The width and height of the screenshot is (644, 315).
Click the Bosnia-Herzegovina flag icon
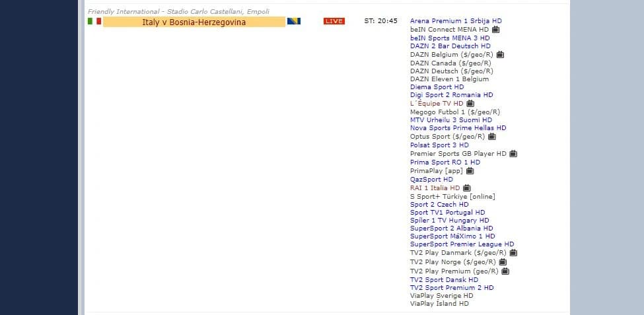tap(294, 21)
